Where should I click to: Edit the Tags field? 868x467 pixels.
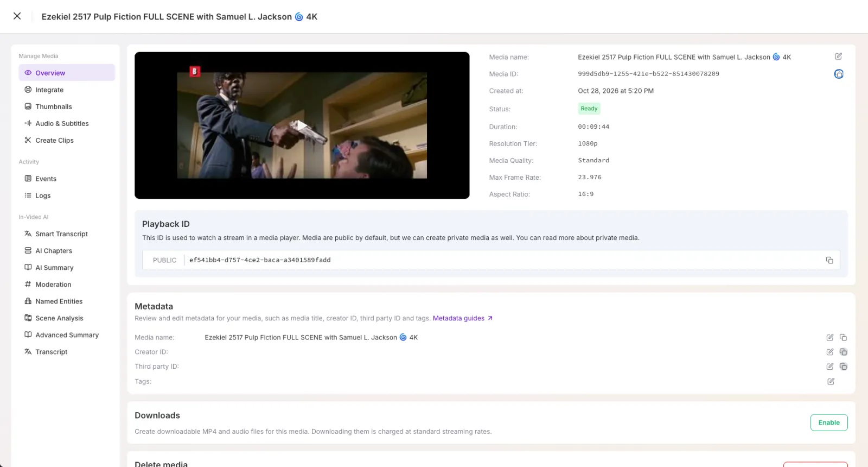click(x=831, y=382)
